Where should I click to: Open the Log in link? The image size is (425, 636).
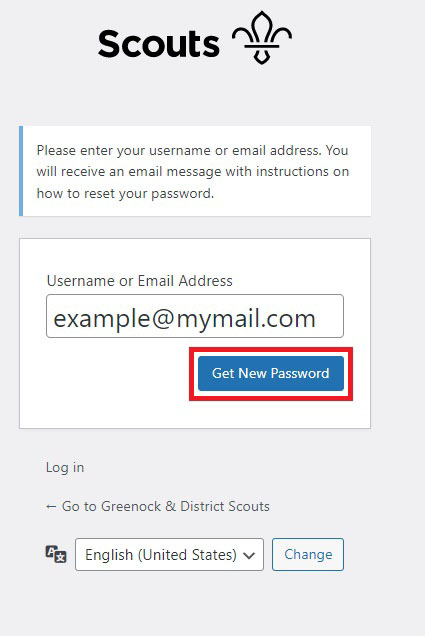point(65,467)
